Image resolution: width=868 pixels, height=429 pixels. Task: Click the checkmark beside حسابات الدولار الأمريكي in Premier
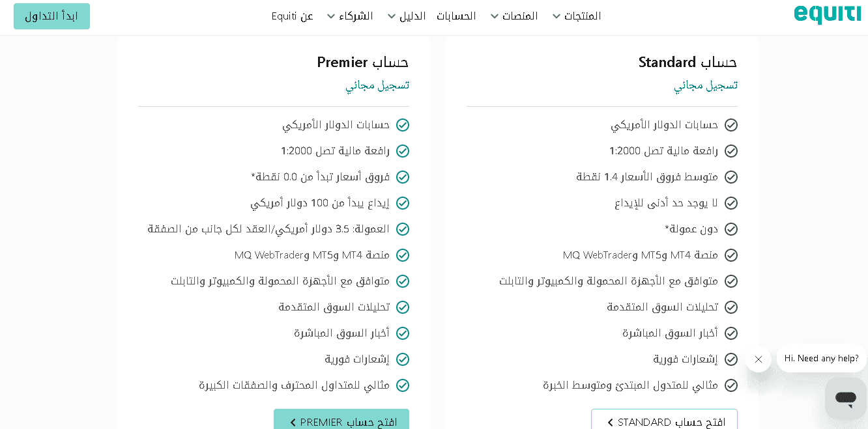[403, 124]
